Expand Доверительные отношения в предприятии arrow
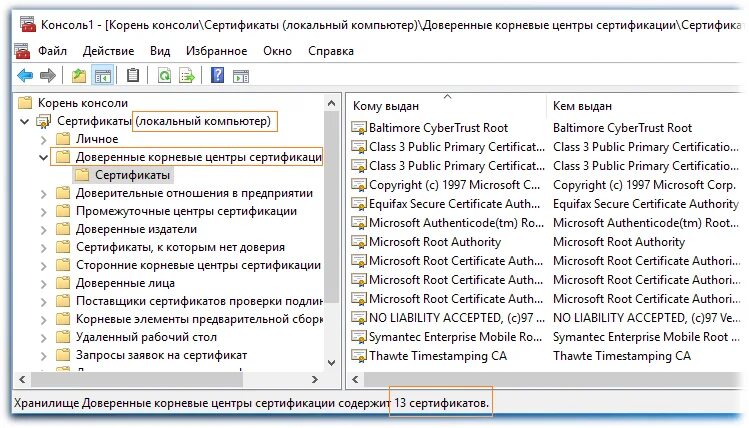This screenshot has height=428, width=749. 43,193
